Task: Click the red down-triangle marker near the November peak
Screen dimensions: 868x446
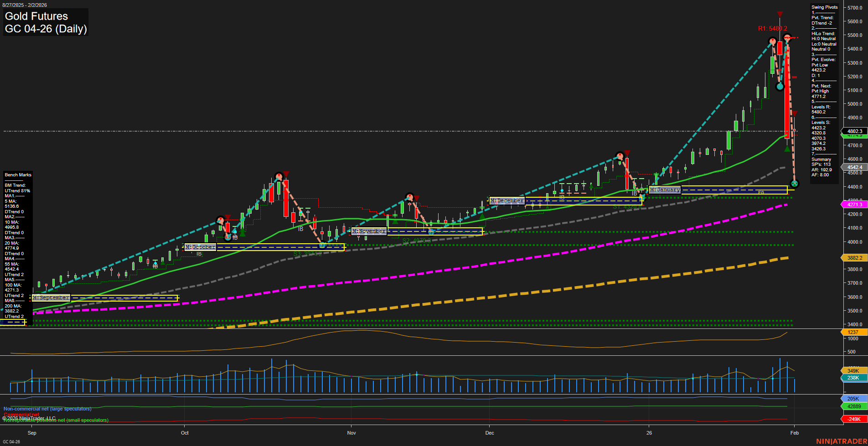Action: coord(417,198)
